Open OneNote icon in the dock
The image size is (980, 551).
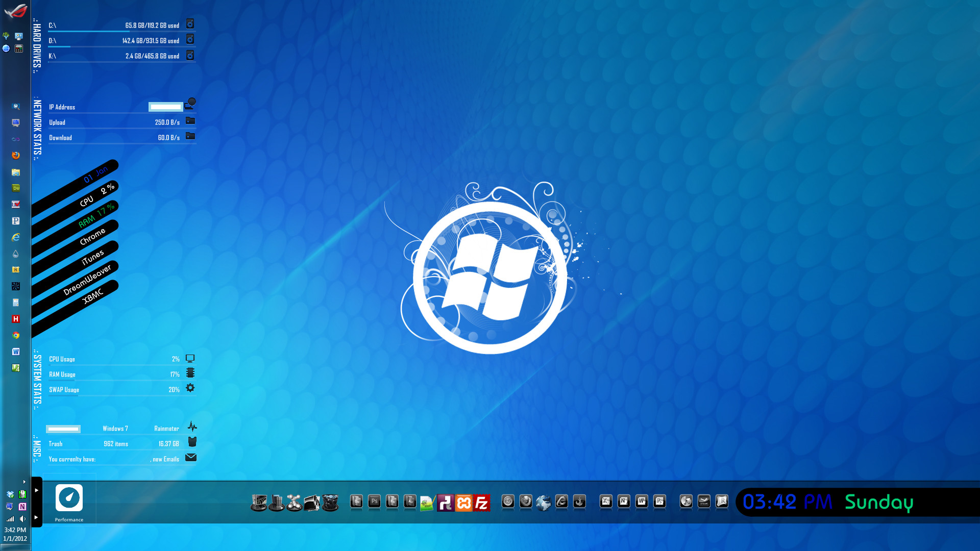click(624, 502)
